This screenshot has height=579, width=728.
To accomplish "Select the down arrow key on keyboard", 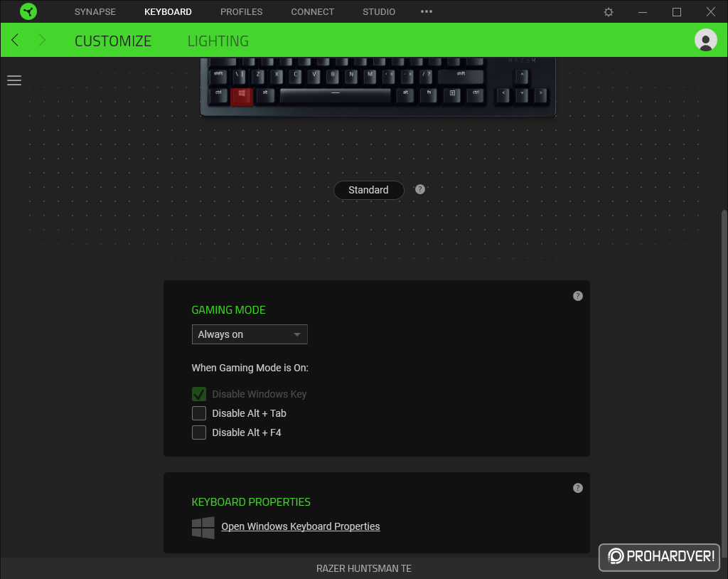I will 522,95.
